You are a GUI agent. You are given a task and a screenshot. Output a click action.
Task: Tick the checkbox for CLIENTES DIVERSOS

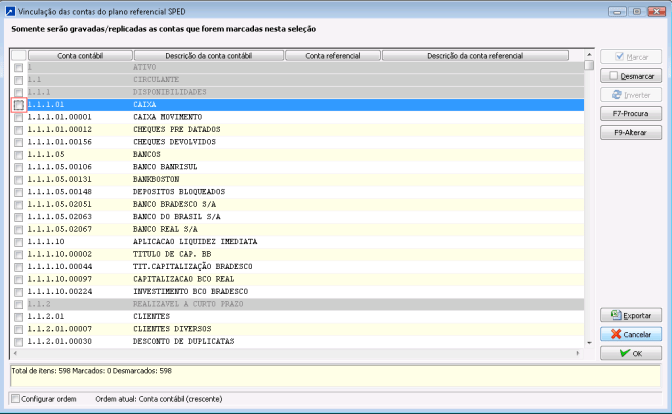(18, 329)
